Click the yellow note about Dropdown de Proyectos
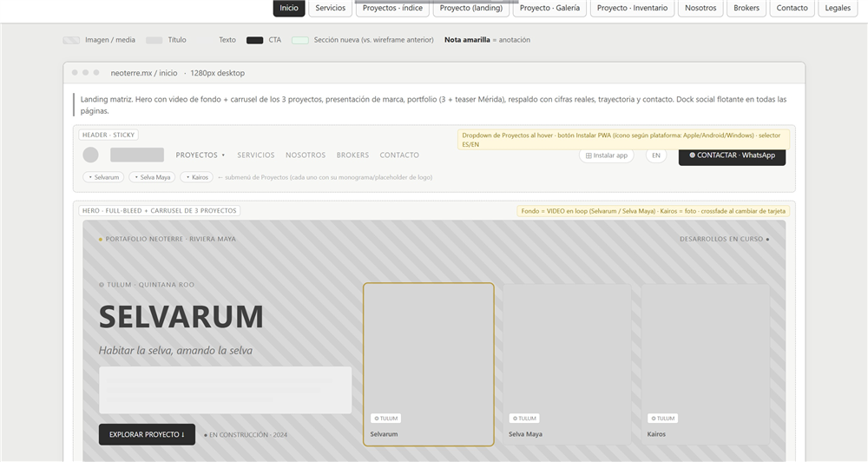The width and height of the screenshot is (868, 462). [623, 140]
